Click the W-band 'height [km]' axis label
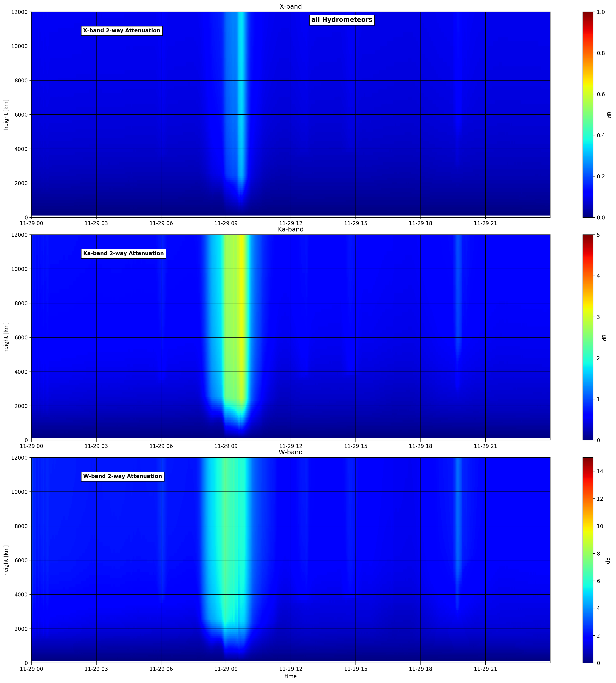Viewport: 616px width, 683px height. pos(6,560)
